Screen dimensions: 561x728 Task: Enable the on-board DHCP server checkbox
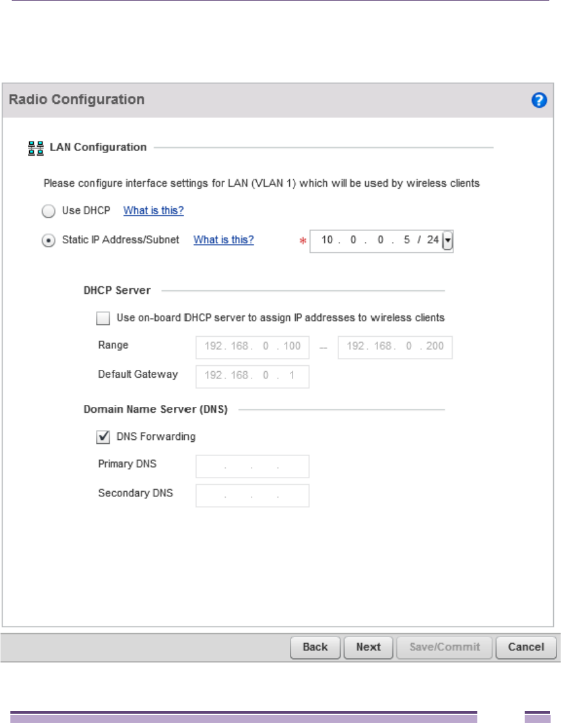click(x=102, y=318)
